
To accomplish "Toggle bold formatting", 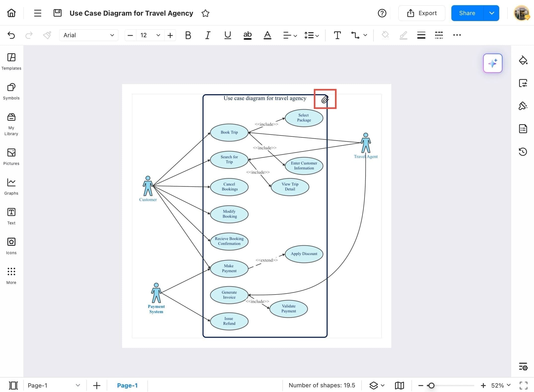I will pyautogui.click(x=188, y=35).
